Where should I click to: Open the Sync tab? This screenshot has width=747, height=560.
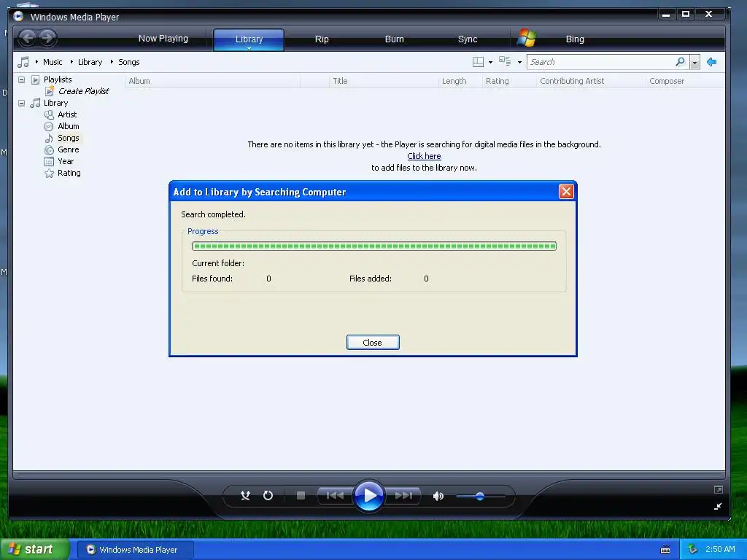468,39
